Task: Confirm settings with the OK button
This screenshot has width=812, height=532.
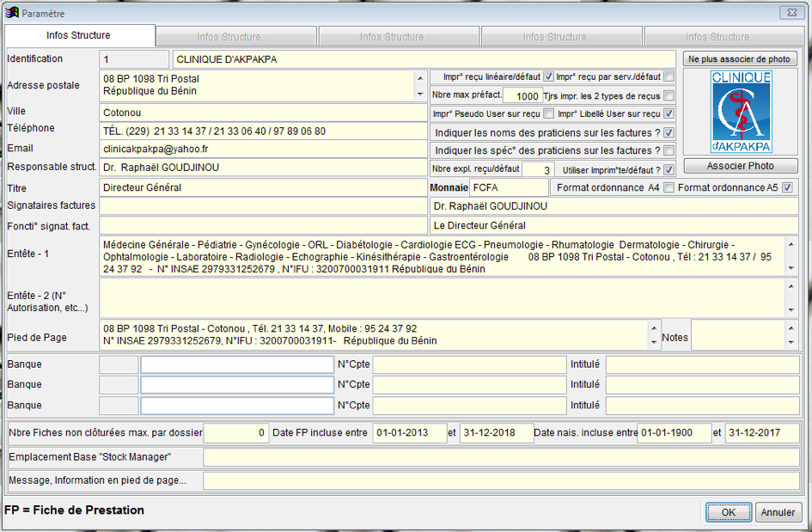Action: pyautogui.click(x=728, y=512)
